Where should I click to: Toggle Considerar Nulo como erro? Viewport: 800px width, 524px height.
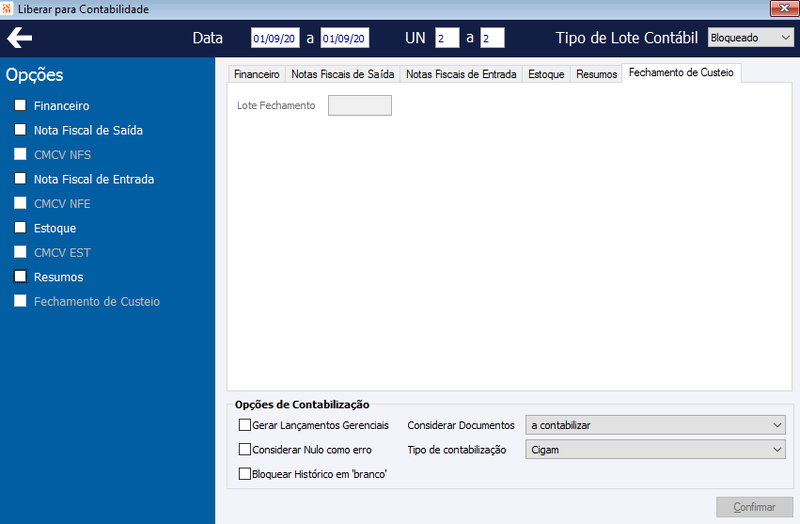pos(245,449)
